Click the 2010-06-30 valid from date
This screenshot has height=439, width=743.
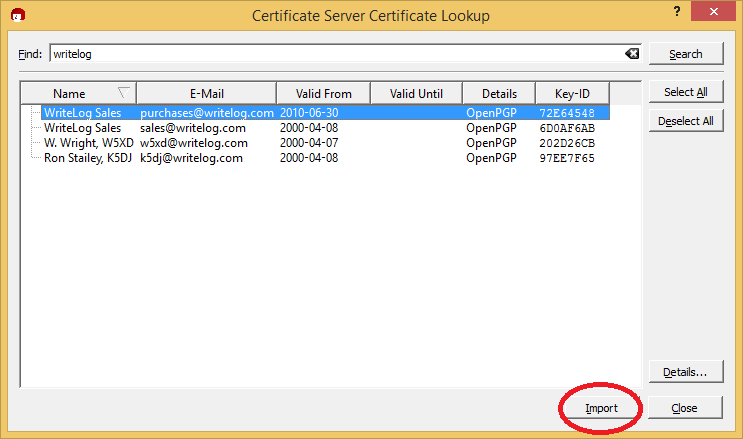tap(309, 113)
